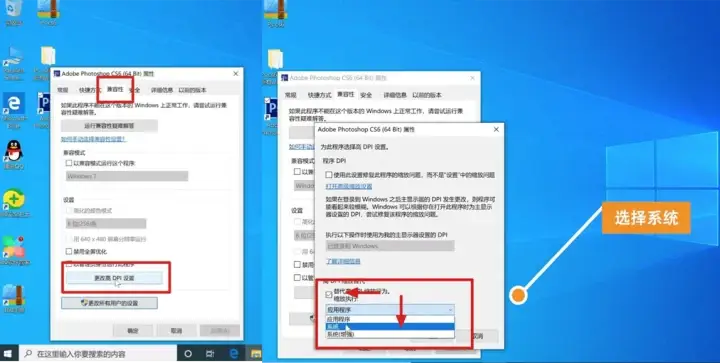720x363 pixels.
Task: Toggle the 禁用 checkbox in right back window
Action: coord(297,265)
